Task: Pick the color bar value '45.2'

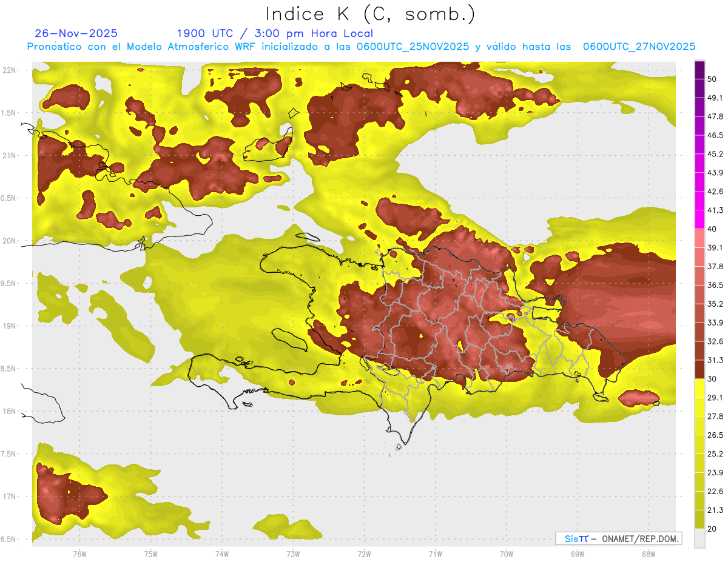Action: [x=715, y=154]
